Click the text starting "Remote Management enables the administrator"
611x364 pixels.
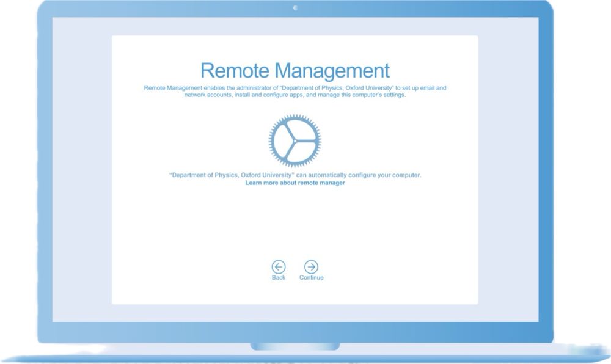[x=295, y=92]
